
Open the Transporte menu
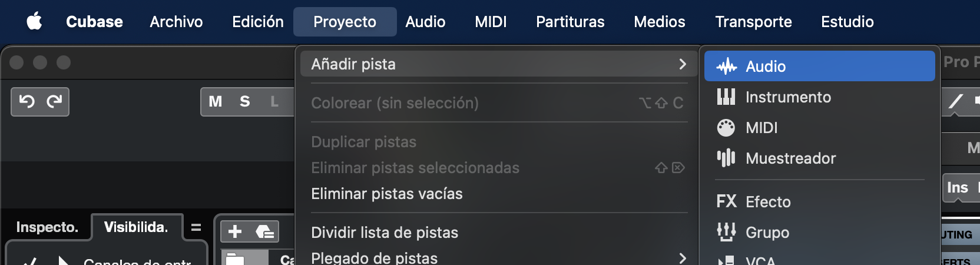click(x=753, y=22)
